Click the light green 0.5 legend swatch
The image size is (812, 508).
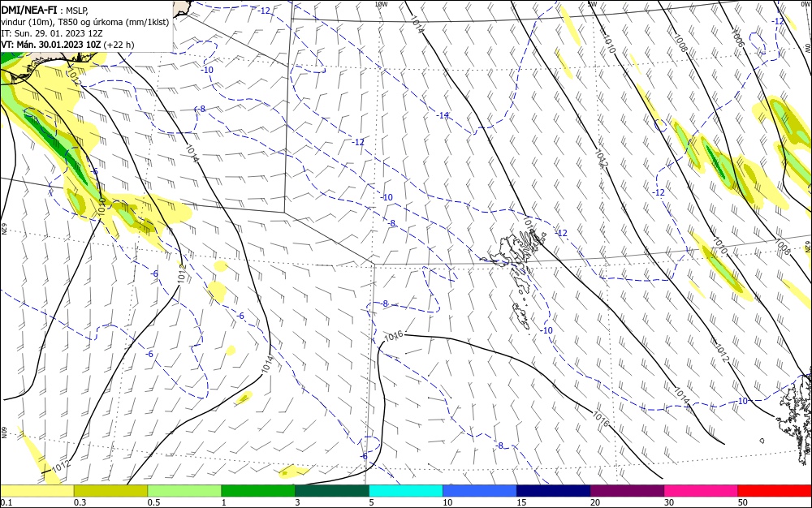(x=184, y=491)
